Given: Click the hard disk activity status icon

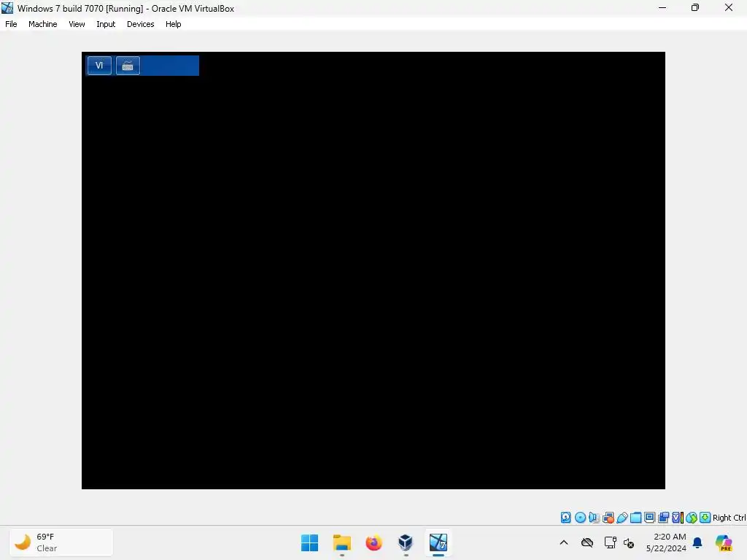Looking at the screenshot, I should click(x=565, y=518).
